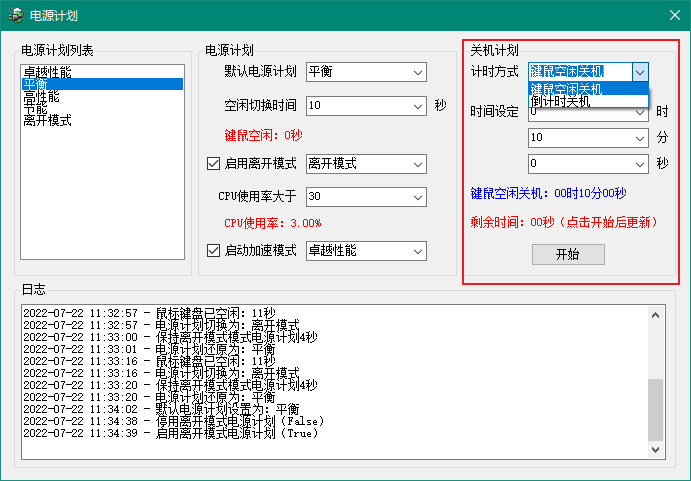Open the 默认电源计划 dropdown

[x=366, y=72]
